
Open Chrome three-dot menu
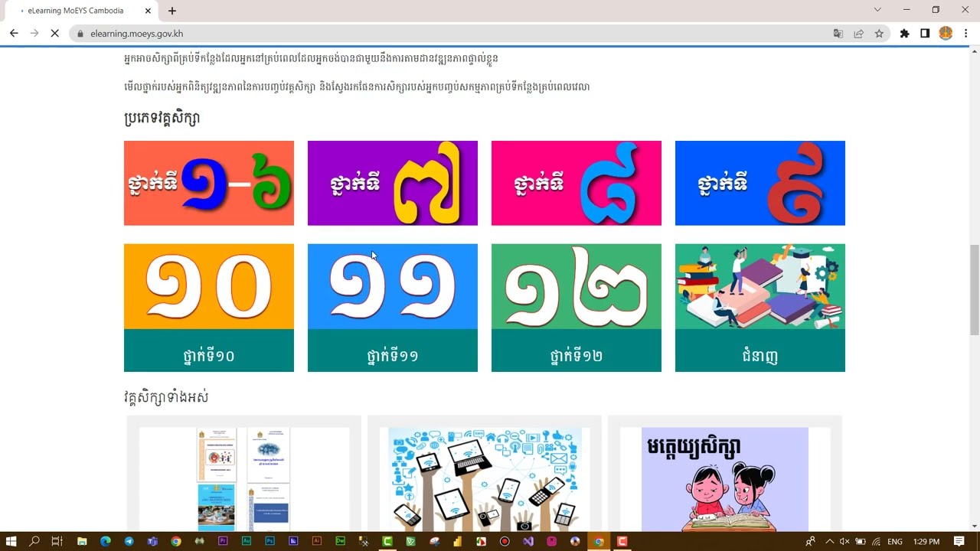(x=966, y=34)
